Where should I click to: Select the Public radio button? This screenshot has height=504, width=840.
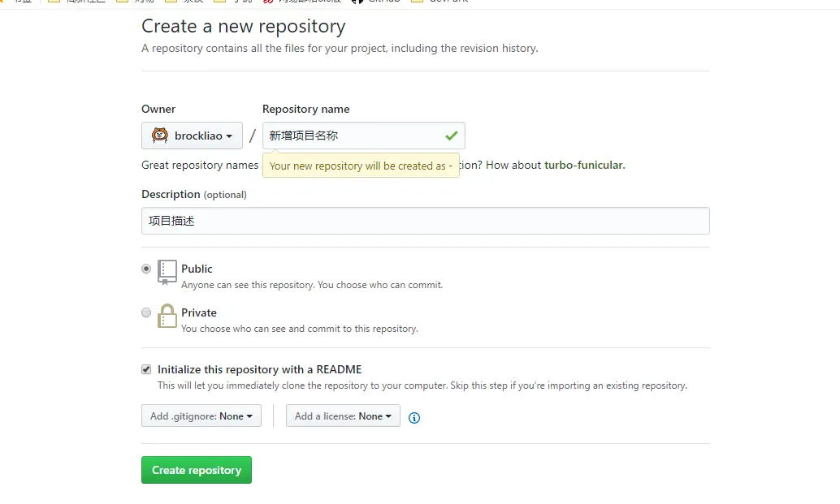click(146, 269)
